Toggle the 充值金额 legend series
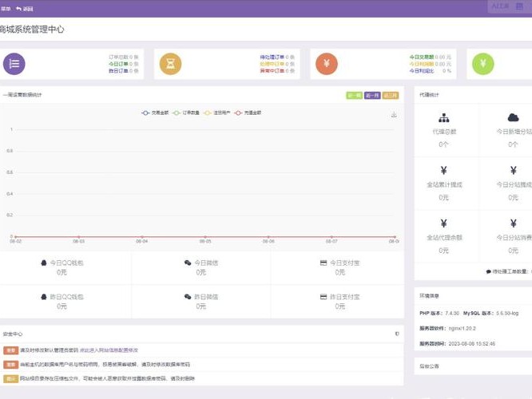 click(248, 113)
